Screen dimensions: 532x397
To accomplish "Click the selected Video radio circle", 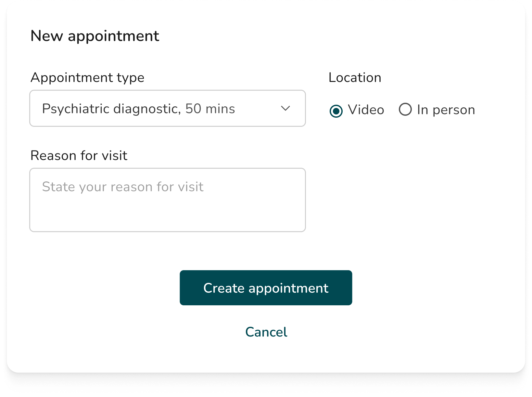I will click(x=336, y=110).
